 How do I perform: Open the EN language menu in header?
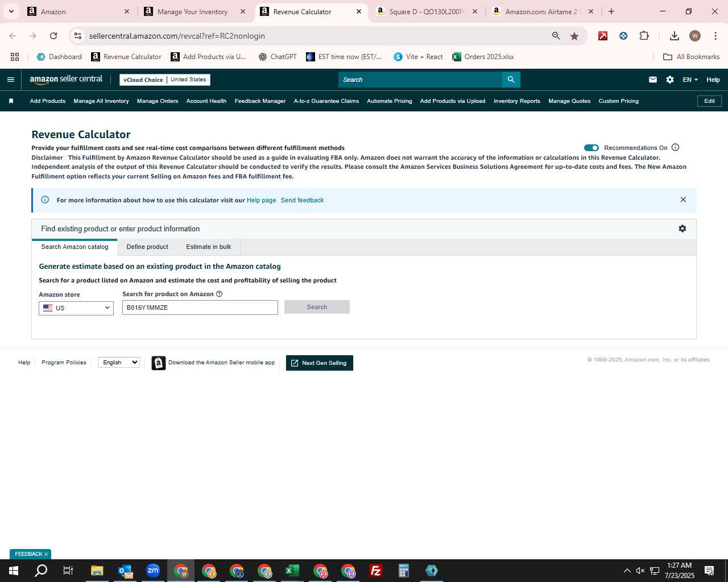[x=690, y=80]
